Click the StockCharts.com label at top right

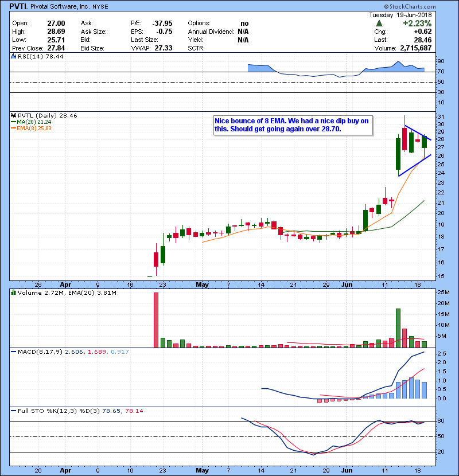point(410,6)
